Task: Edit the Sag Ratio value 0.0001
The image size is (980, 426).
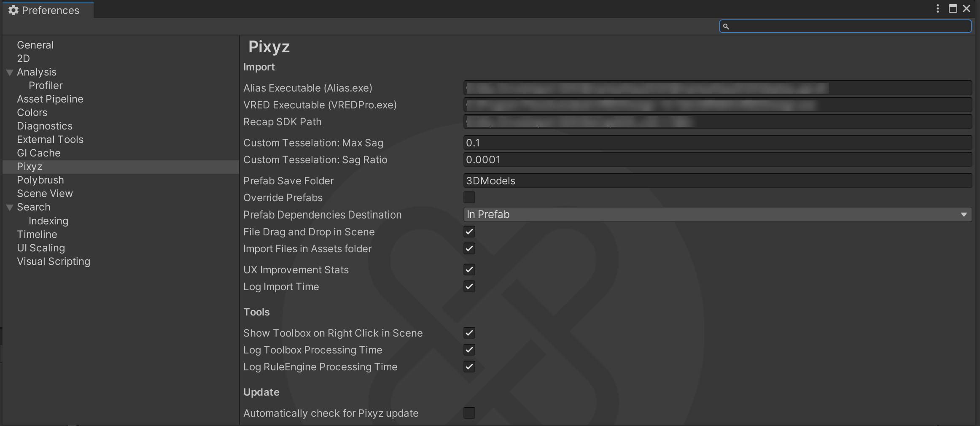Action: [x=718, y=159]
